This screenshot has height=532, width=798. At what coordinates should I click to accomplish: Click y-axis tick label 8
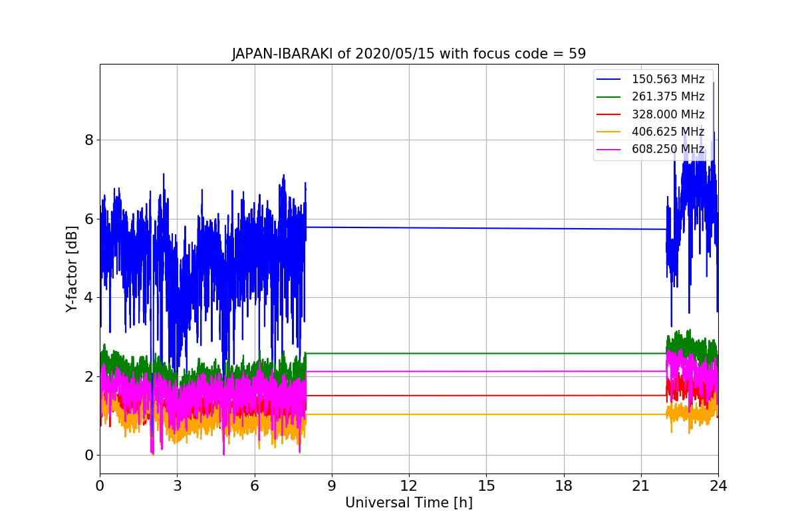point(88,140)
